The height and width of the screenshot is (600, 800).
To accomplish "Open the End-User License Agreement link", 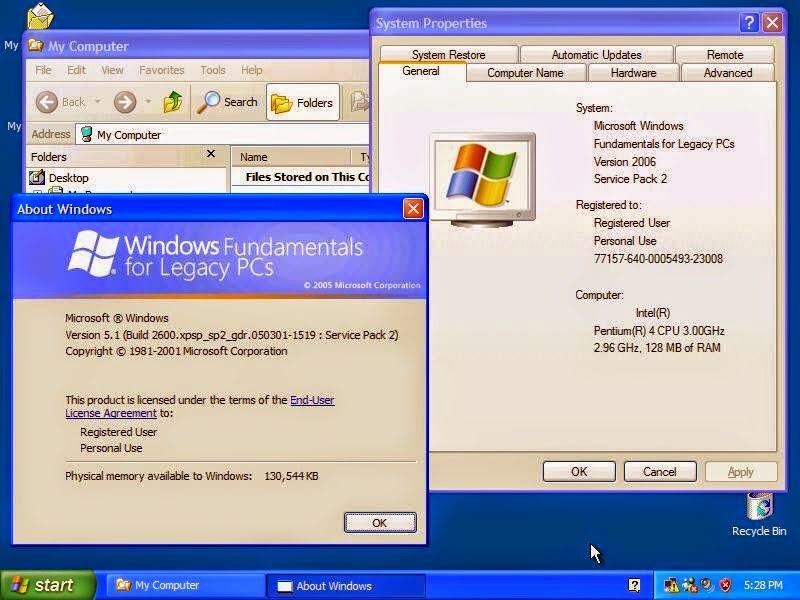I will 311,398.
